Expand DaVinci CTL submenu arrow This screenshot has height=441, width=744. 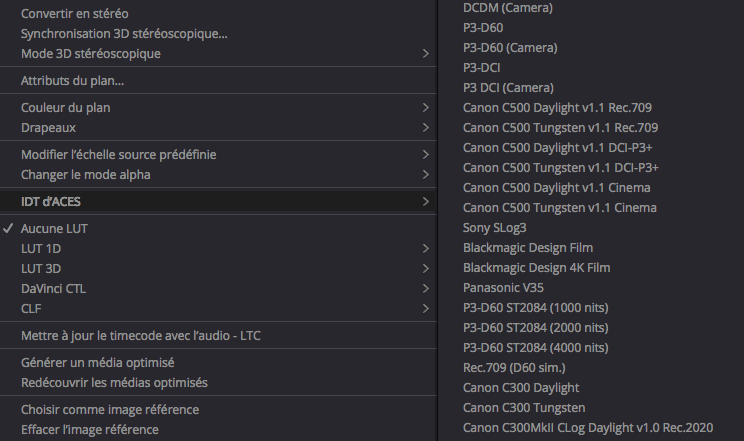tap(426, 289)
